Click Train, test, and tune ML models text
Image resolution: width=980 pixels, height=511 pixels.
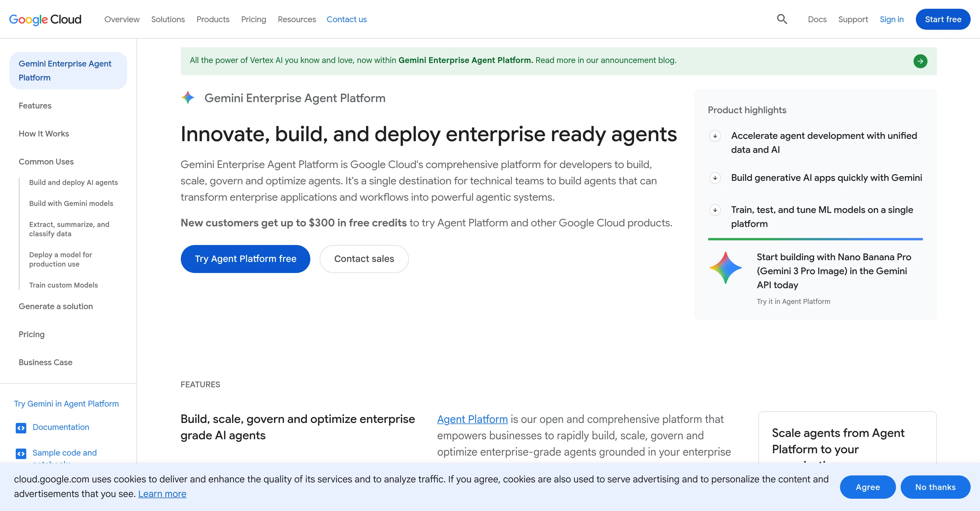[822, 216]
